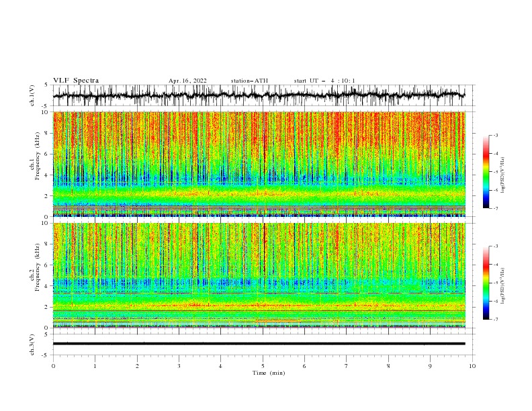Click time axis tick label "2"

137,366
